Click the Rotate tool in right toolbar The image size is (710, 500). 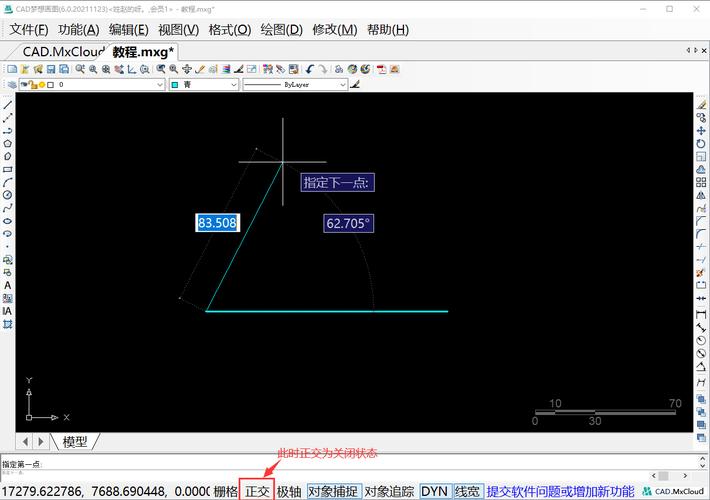pyautogui.click(x=701, y=144)
